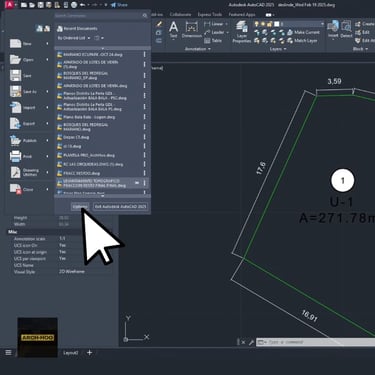Pin the highlighted LEVANTAMIENTO TOPOGRAFICO recent file

[137, 183]
